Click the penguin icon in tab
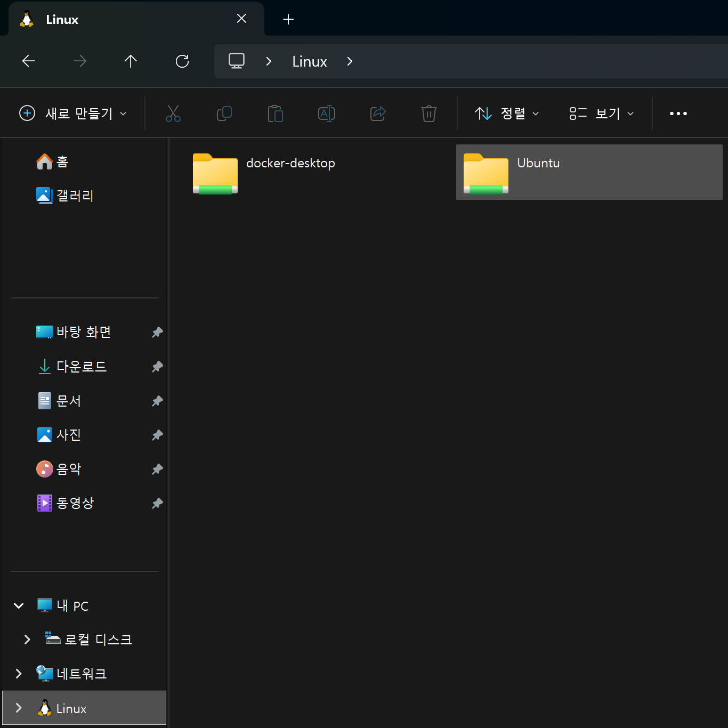The height and width of the screenshot is (728, 728). 27,19
